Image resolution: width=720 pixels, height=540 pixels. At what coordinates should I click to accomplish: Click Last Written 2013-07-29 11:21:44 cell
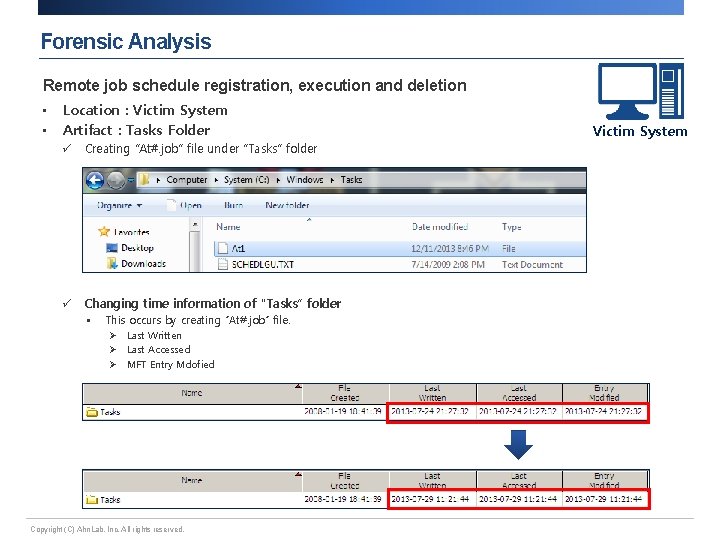pos(430,499)
